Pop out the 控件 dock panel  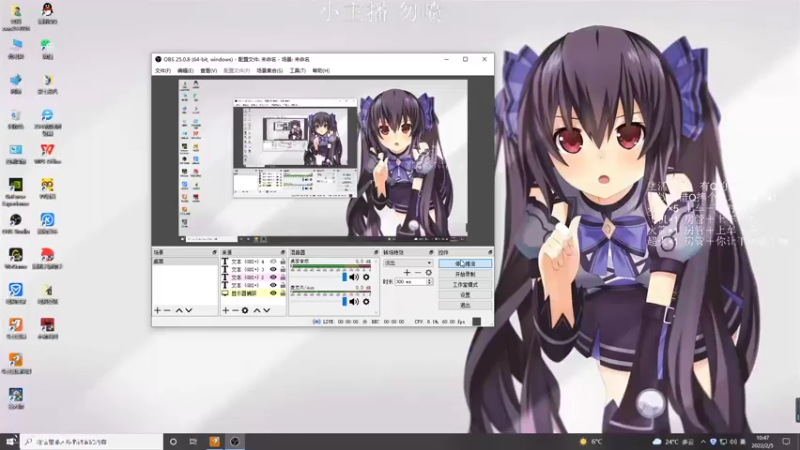pos(490,253)
